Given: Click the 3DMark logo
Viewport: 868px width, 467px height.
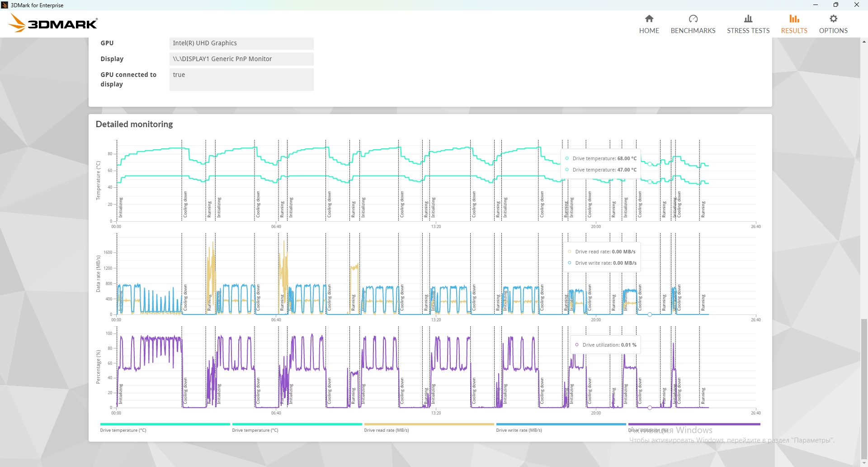Looking at the screenshot, I should point(53,23).
